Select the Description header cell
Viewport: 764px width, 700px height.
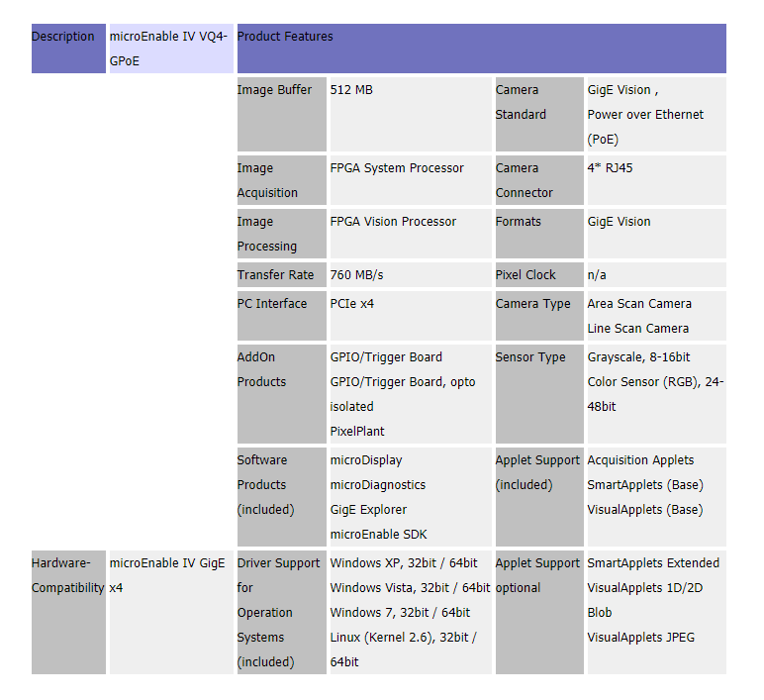pos(68,49)
